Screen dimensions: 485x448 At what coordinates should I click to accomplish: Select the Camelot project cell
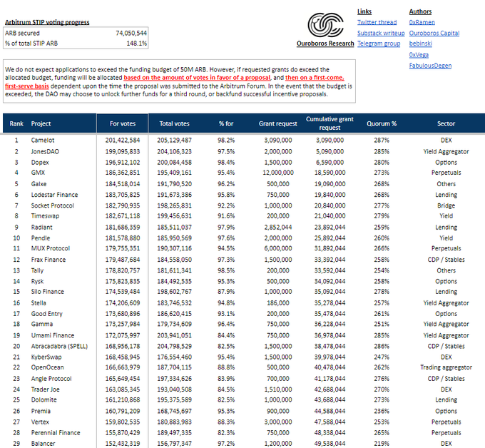pos(43,140)
